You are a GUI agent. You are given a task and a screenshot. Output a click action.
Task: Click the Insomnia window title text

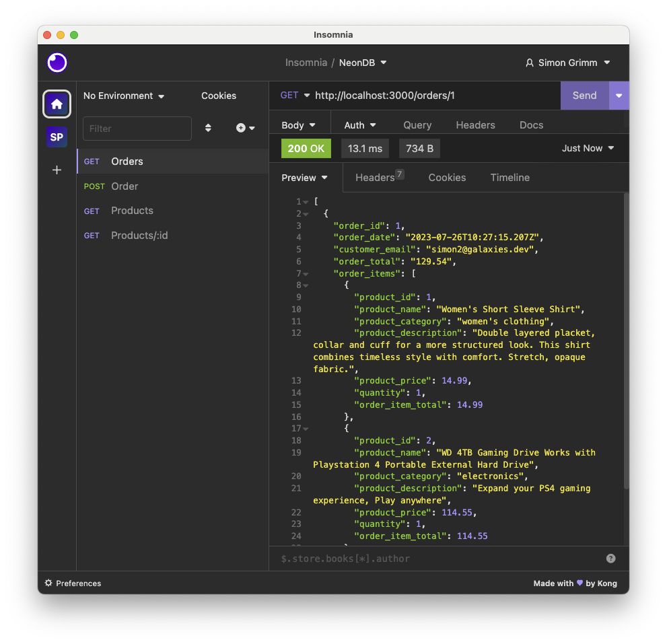333,35
